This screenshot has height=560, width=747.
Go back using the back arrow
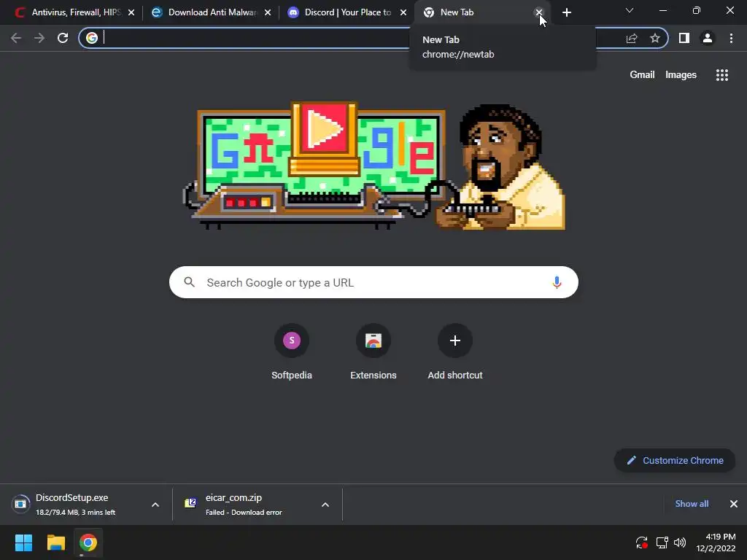pyautogui.click(x=16, y=38)
